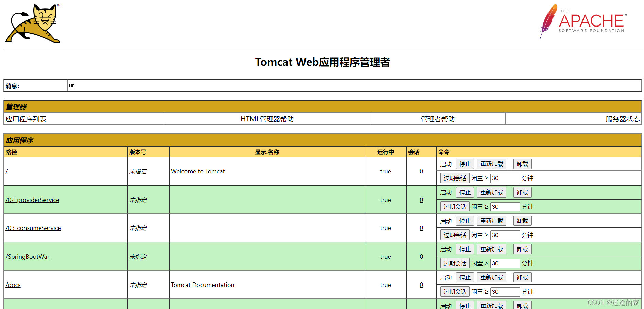
Task: Click the true status for /SpringBootWar
Action: pyautogui.click(x=385, y=257)
